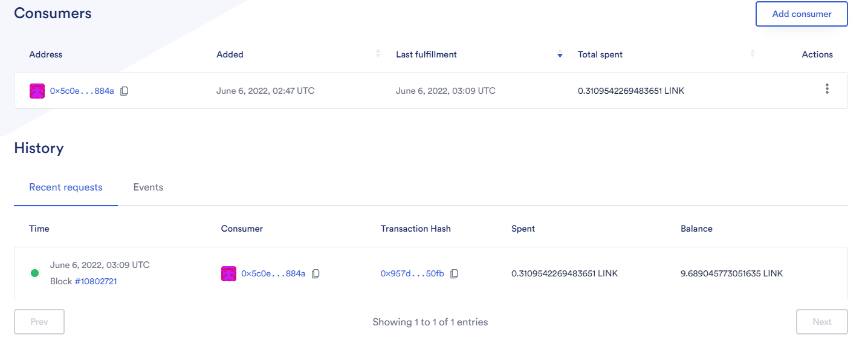
Task: Click pink identicon avatar in History row
Action: click(228, 274)
